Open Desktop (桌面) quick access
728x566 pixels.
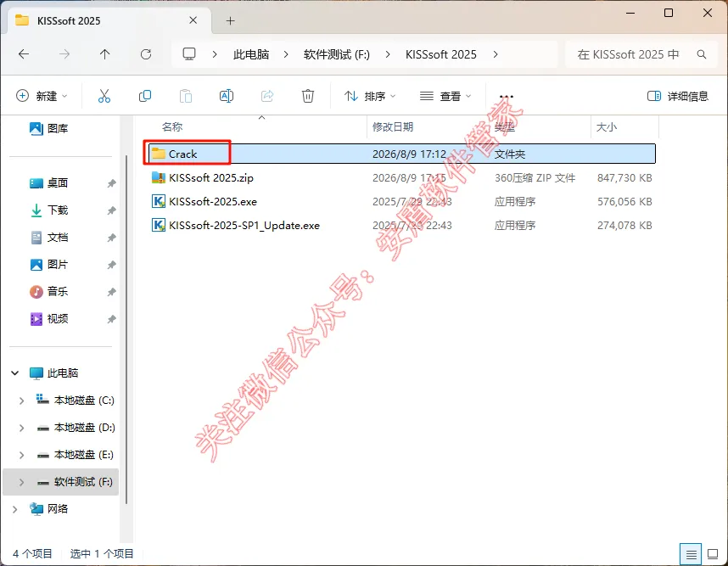click(48, 183)
